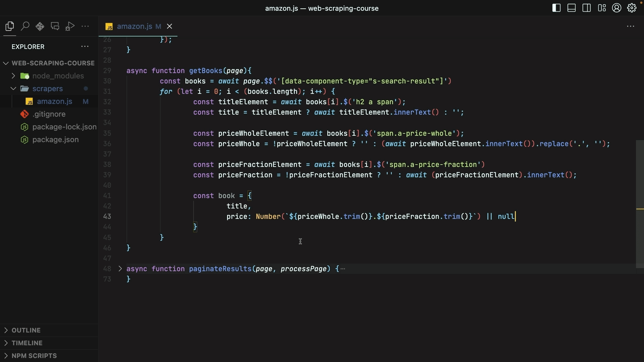The image size is (644, 362).
Task: Click the title property on line 42
Action: click(x=237, y=206)
